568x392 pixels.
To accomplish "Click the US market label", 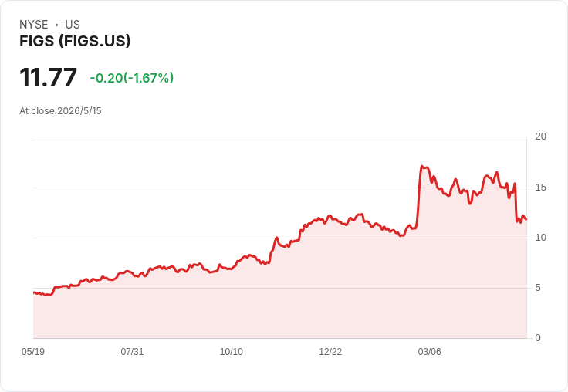I will (73, 25).
